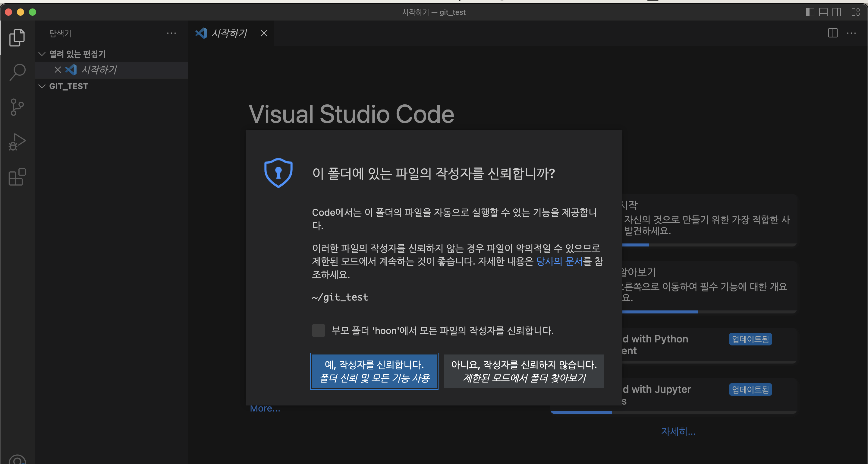The image size is (868, 464).
Task: Click the green macOS fullscreen window button
Action: click(33, 12)
